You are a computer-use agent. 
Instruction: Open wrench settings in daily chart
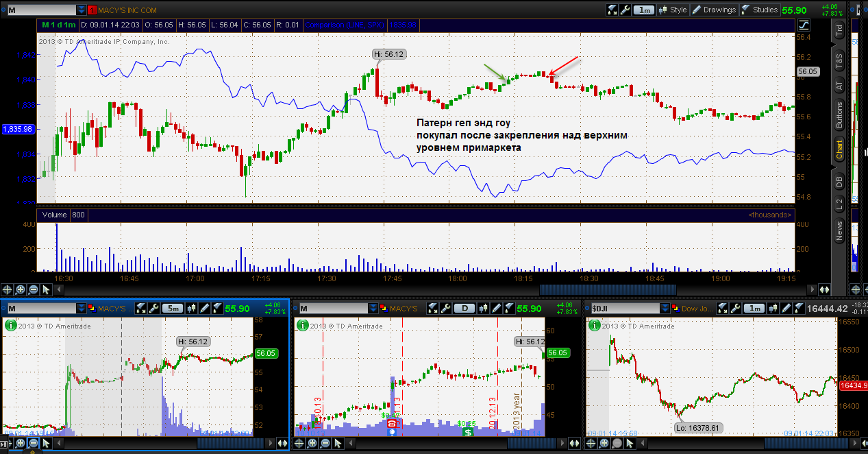click(445, 308)
